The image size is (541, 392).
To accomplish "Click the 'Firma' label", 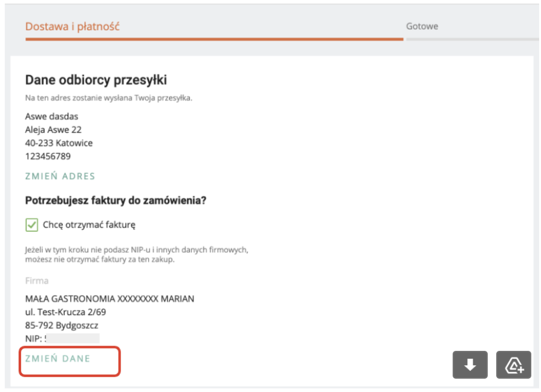I will pyautogui.click(x=37, y=281).
